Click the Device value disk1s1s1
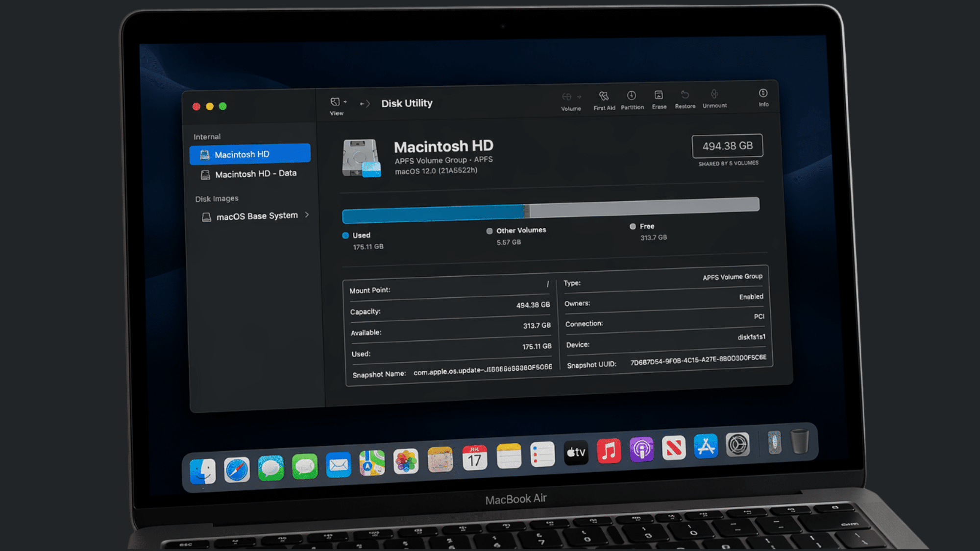The width and height of the screenshot is (980, 551). [751, 337]
